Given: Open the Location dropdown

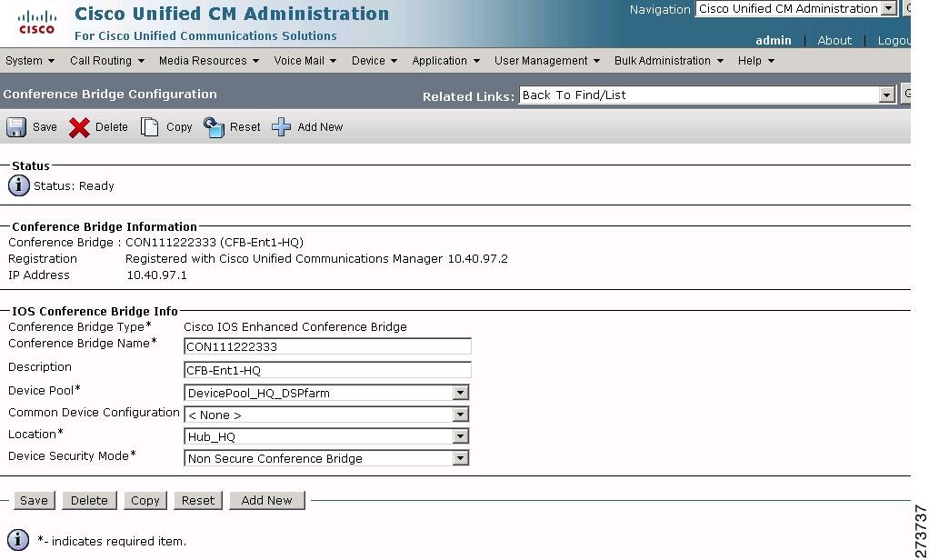Looking at the screenshot, I should pyautogui.click(x=460, y=436).
